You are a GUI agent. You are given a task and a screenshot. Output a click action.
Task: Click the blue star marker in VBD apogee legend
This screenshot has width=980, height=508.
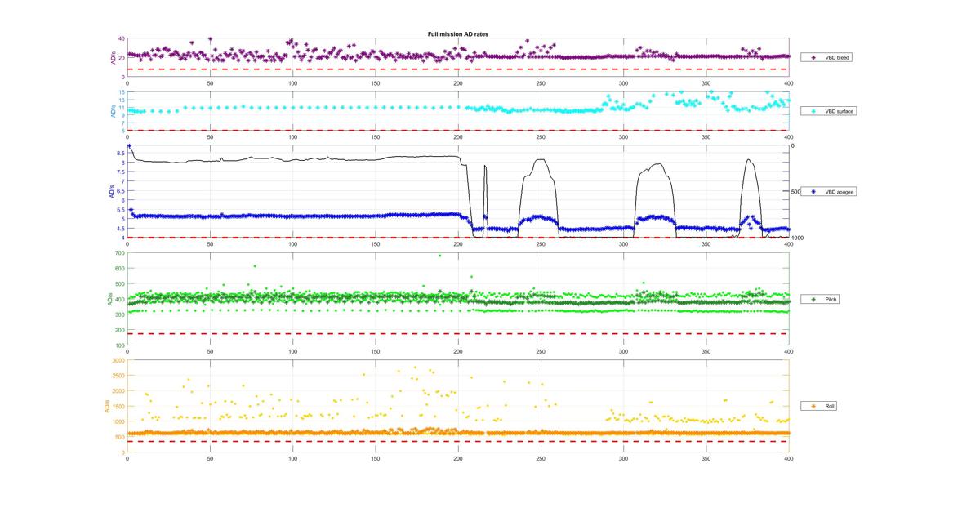(x=813, y=192)
